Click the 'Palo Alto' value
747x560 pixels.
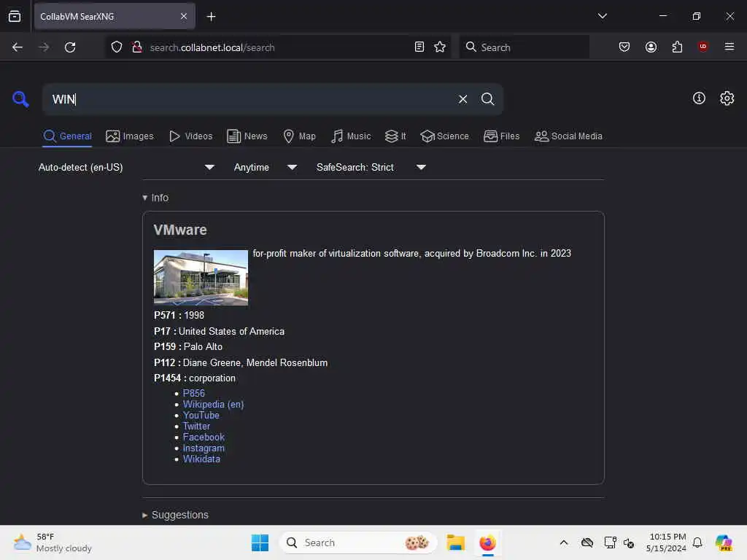(x=203, y=346)
